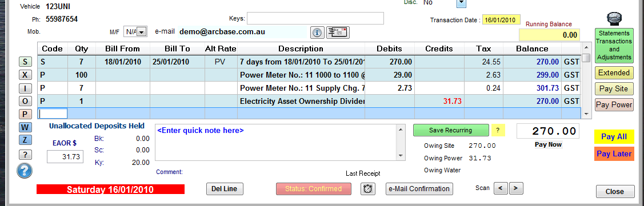The image size is (644, 206).
Task: Click the Z code shortcut button
Action: click(25, 140)
